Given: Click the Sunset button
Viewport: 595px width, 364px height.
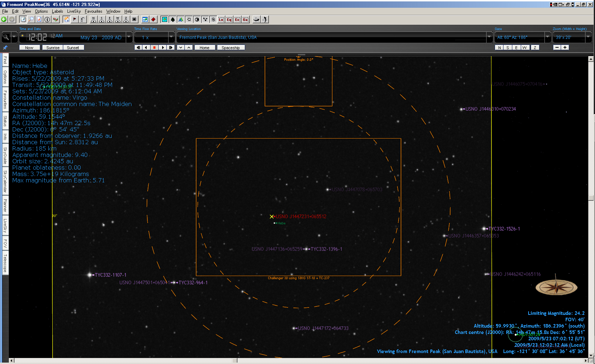Looking at the screenshot, I should pos(73,48).
